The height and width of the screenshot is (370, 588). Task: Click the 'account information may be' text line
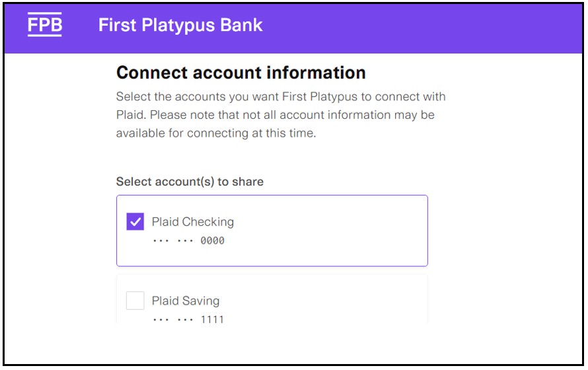tap(357, 115)
